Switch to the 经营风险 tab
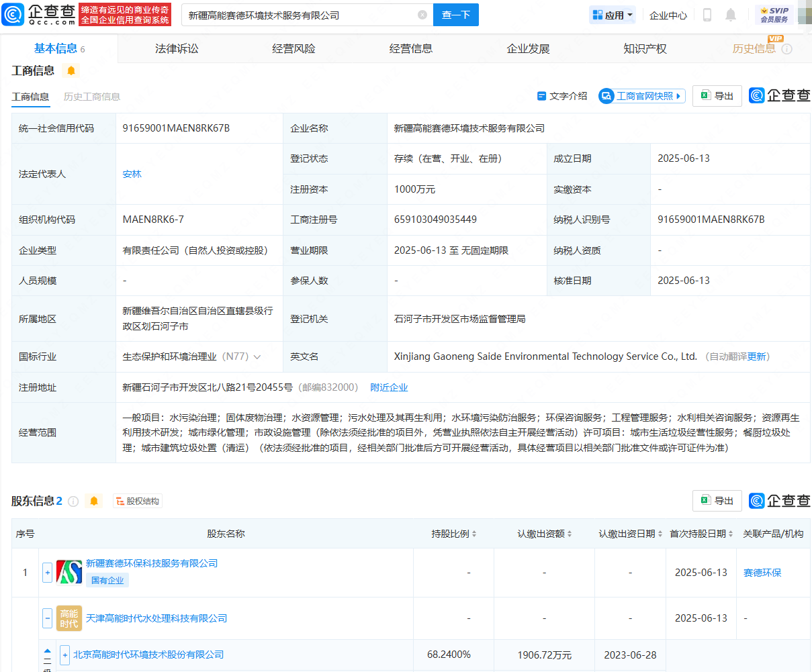 pos(294,48)
